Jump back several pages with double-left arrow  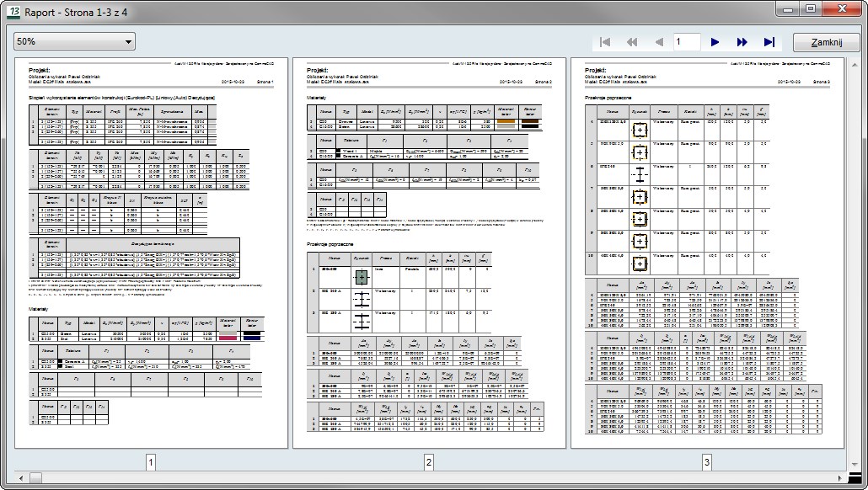coord(632,42)
